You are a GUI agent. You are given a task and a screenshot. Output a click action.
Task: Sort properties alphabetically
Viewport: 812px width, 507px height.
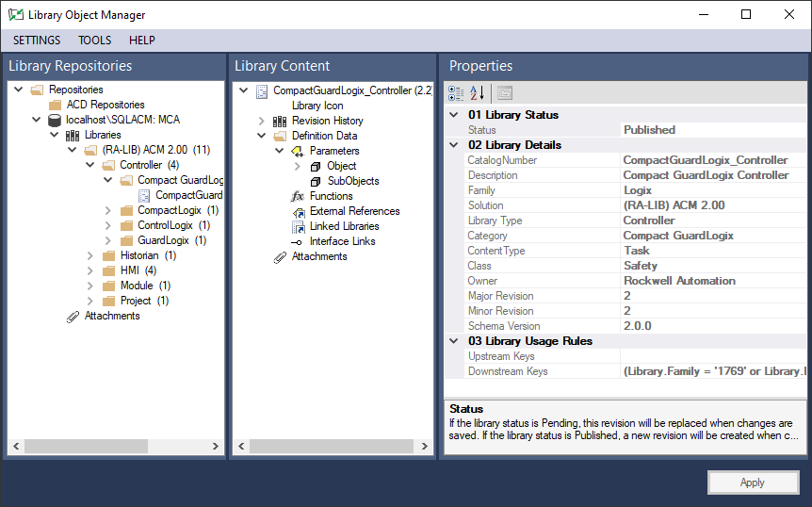477,93
